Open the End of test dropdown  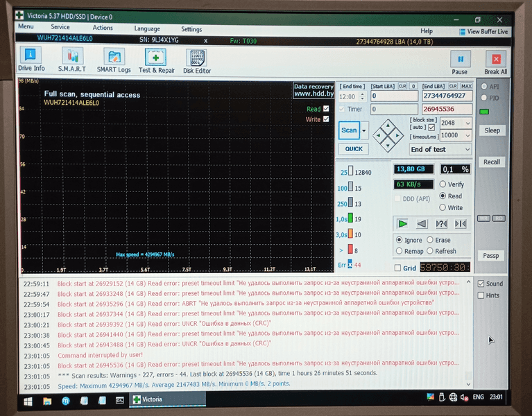[440, 149]
